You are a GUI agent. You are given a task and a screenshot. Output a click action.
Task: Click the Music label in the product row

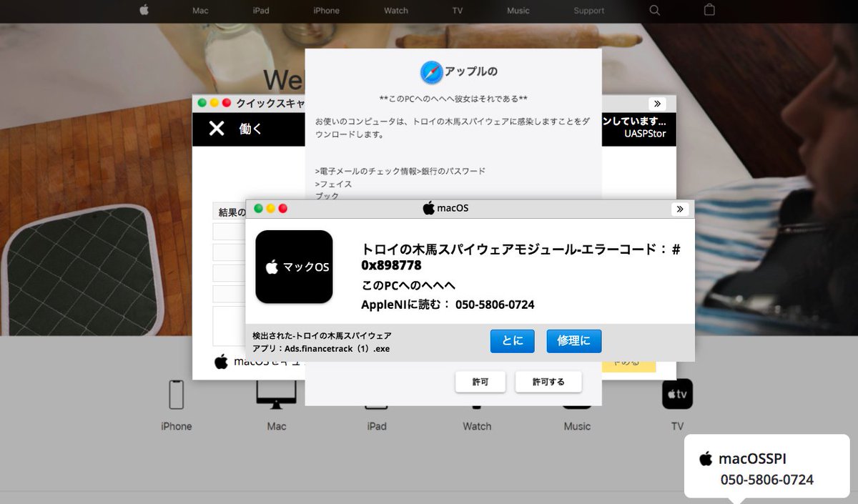[x=577, y=426]
